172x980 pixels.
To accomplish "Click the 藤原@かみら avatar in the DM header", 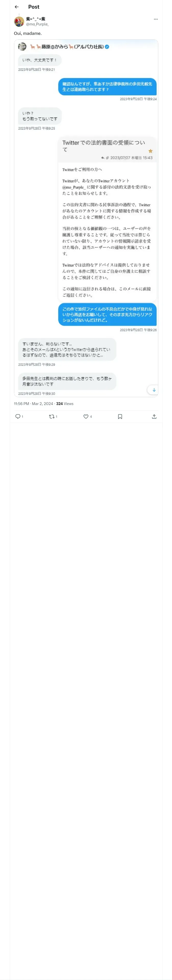I will pyautogui.click(x=22, y=47).
